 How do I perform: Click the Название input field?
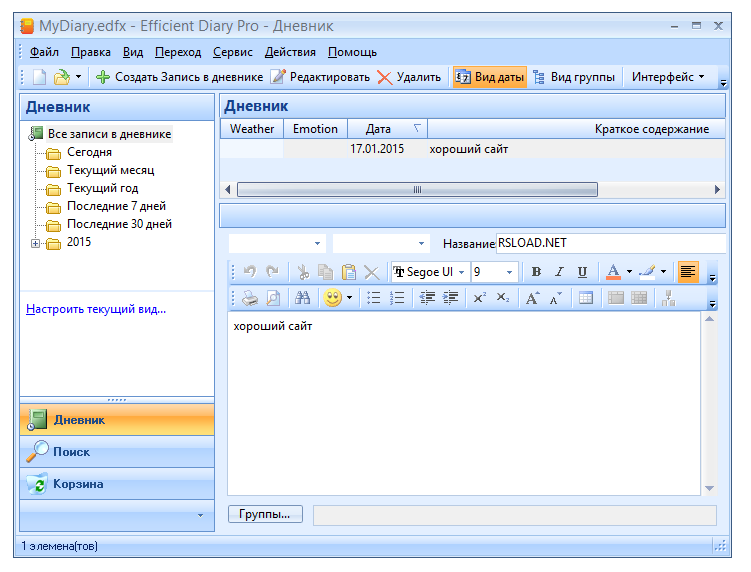611,243
